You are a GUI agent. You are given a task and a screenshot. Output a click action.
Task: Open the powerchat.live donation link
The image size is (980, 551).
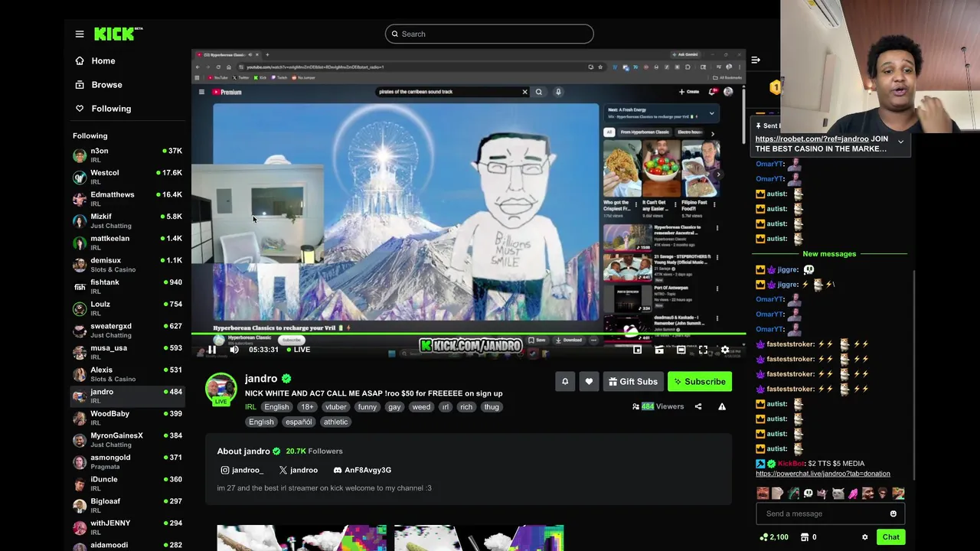pyautogui.click(x=823, y=474)
